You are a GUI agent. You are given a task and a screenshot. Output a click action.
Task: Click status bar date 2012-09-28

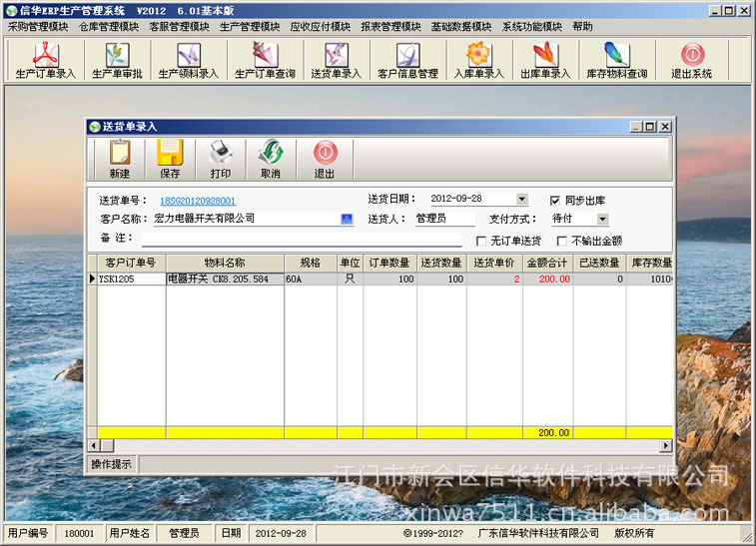281,533
